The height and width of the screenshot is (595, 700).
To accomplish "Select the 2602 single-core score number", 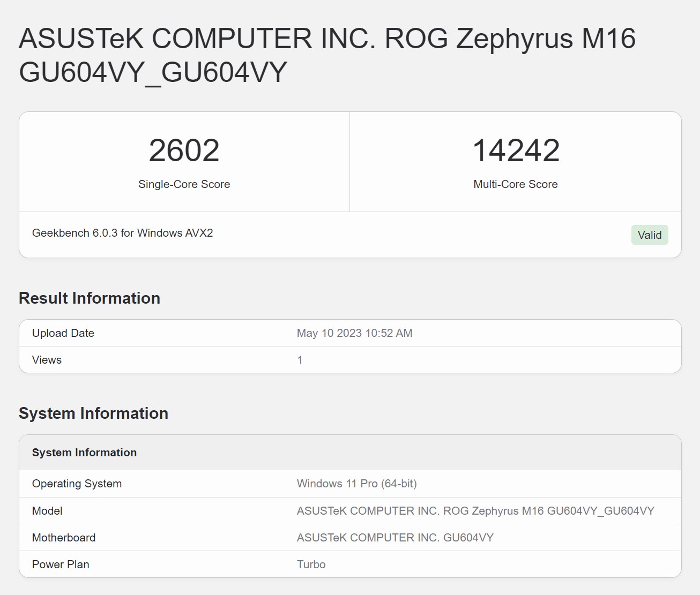I will point(184,150).
